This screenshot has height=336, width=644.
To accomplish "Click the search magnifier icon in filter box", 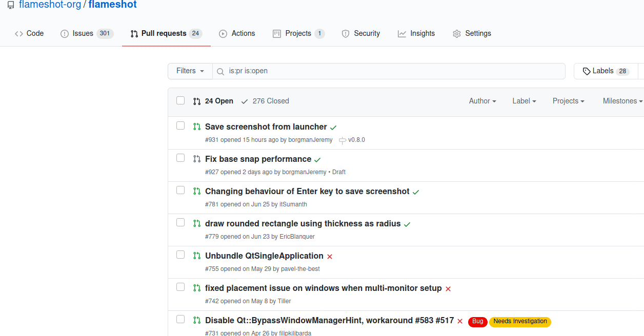I will click(x=220, y=72).
